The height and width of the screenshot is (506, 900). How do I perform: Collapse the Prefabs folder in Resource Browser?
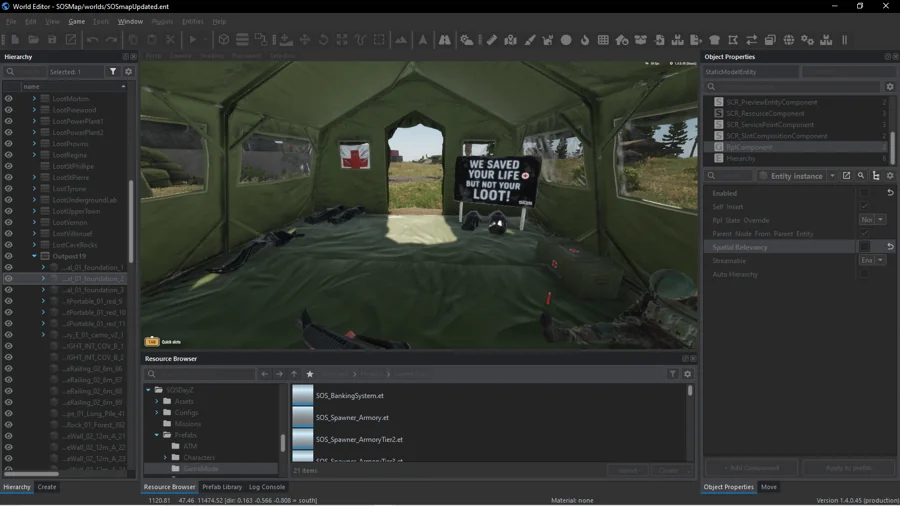pyautogui.click(x=157, y=435)
